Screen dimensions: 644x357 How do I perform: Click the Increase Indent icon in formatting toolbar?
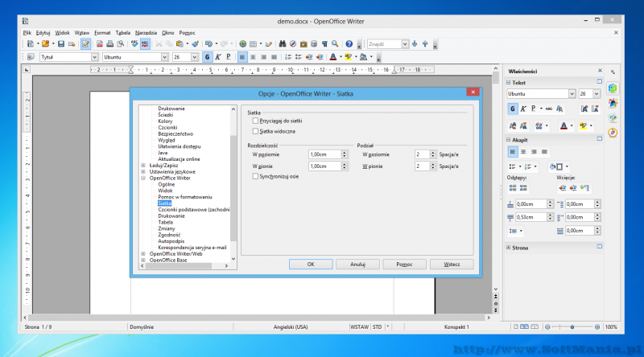[x=320, y=57]
